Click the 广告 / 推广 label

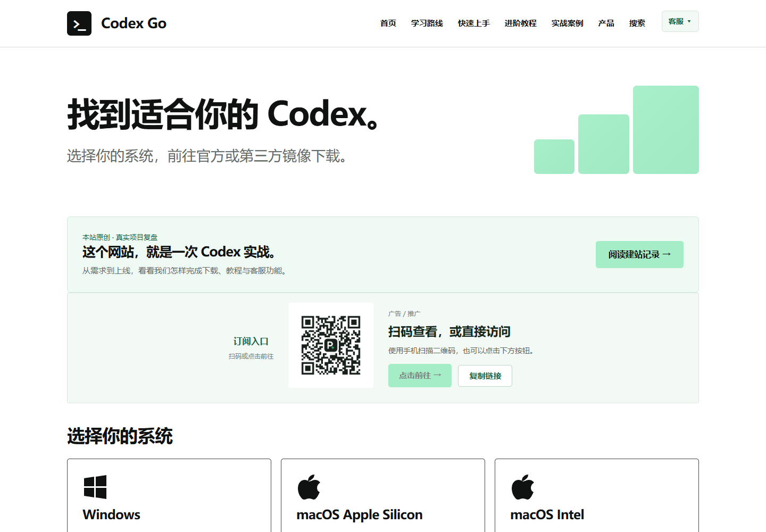[404, 314]
